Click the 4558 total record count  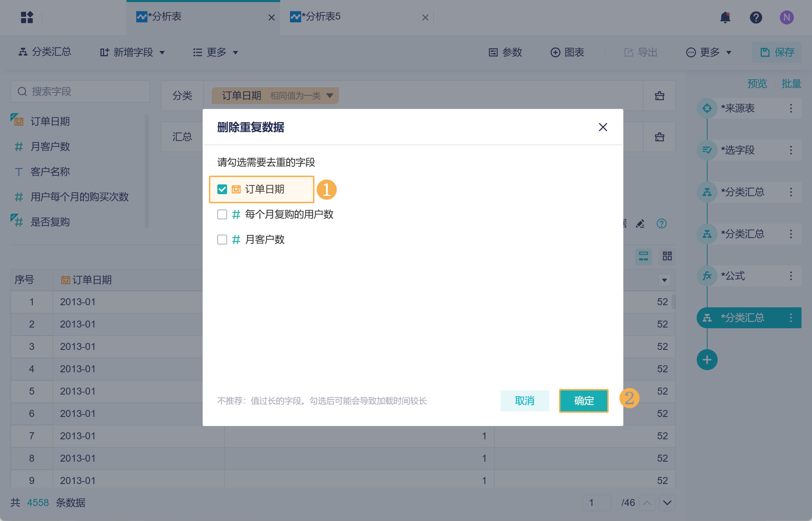(38, 503)
